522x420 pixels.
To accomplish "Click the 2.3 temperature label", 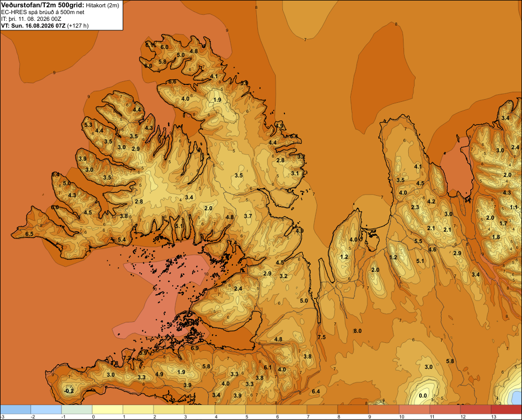I will click(x=415, y=207).
